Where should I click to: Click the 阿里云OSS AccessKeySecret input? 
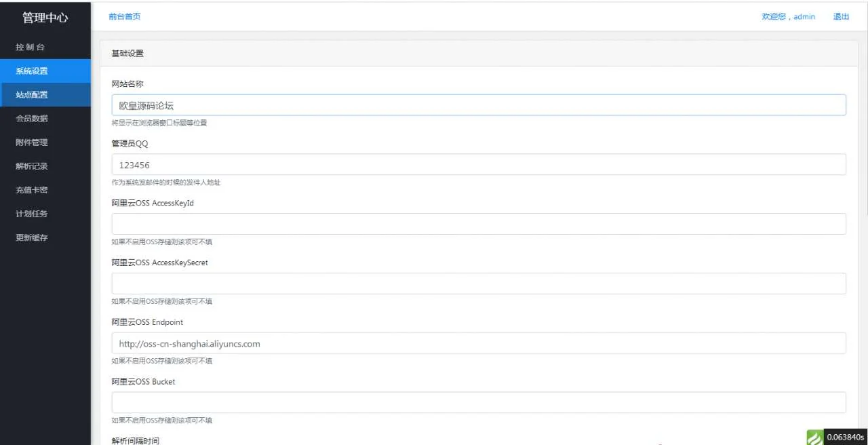pyautogui.click(x=478, y=284)
